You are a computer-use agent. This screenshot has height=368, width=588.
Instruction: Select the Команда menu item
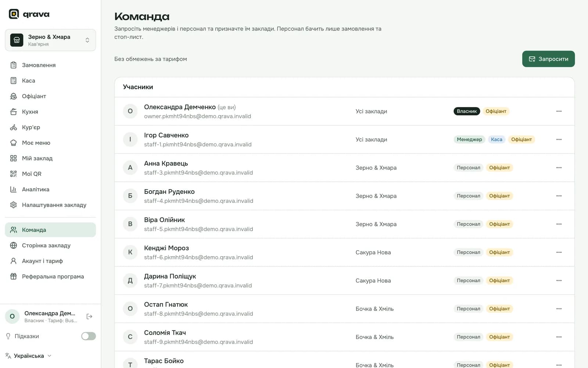click(x=50, y=230)
